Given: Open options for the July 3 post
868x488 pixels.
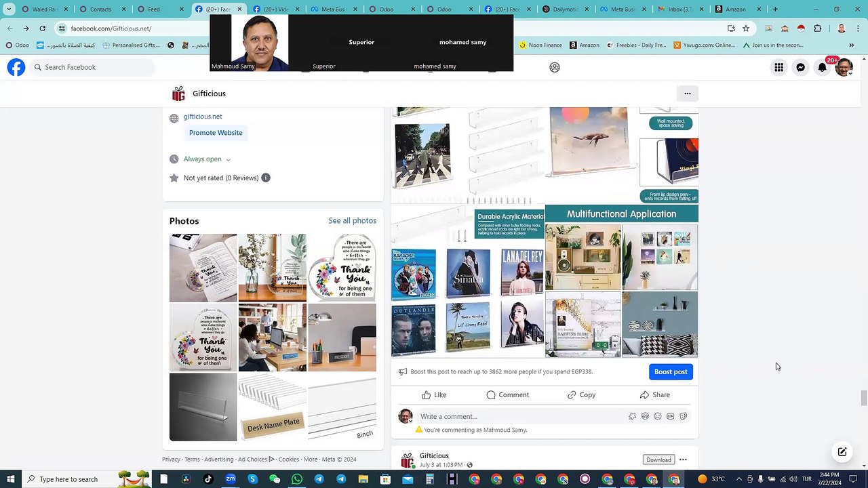Looking at the screenshot, I should click(683, 460).
